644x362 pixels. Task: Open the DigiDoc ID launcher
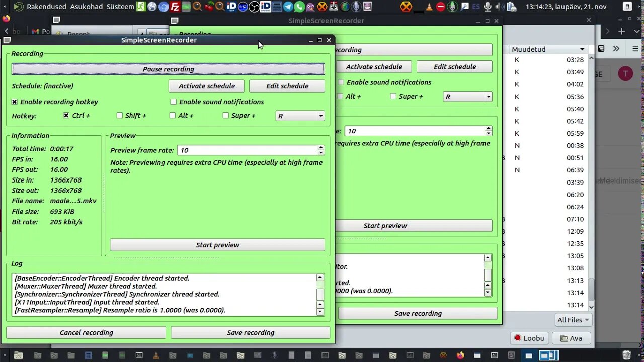[x=265, y=7]
